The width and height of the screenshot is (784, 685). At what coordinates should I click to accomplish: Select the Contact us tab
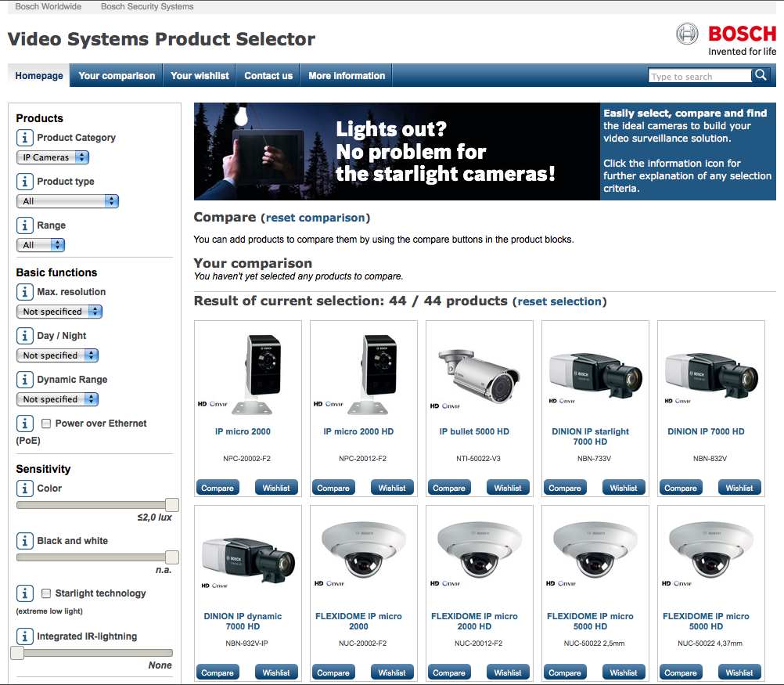click(x=268, y=76)
